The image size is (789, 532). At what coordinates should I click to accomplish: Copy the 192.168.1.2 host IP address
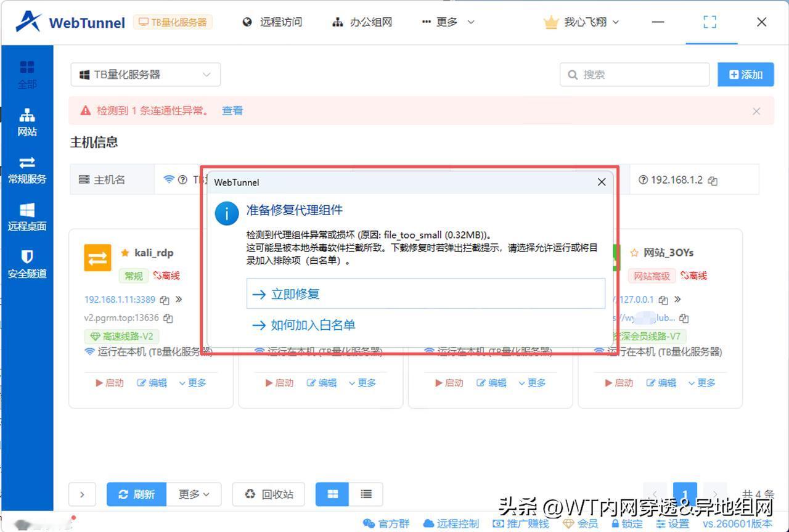[x=713, y=181]
